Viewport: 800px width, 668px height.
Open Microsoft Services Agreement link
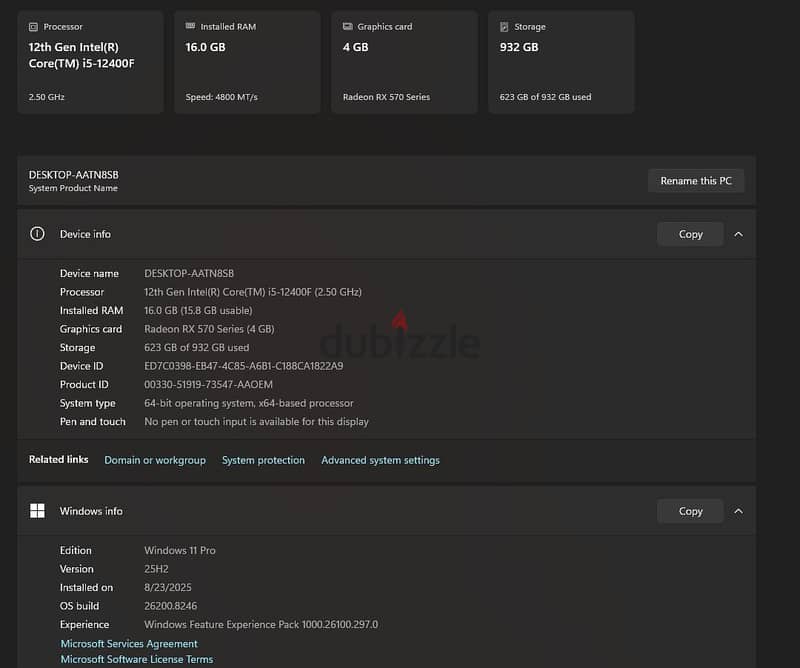tap(129, 644)
